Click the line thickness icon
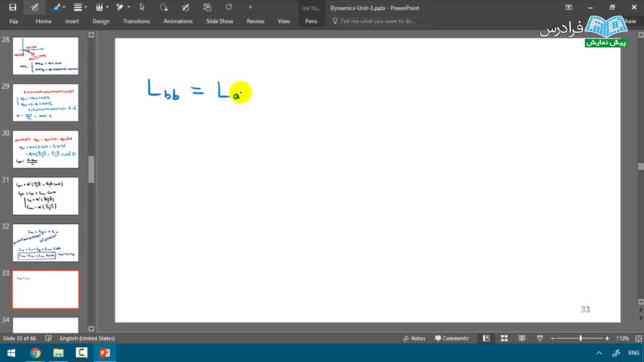The height and width of the screenshot is (362, 644). pyautogui.click(x=78, y=8)
